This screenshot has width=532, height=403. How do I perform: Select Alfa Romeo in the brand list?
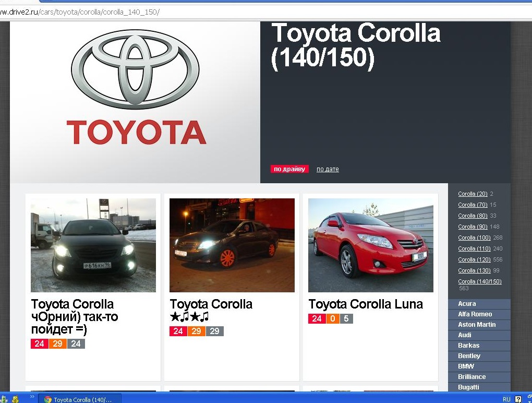(x=479, y=314)
